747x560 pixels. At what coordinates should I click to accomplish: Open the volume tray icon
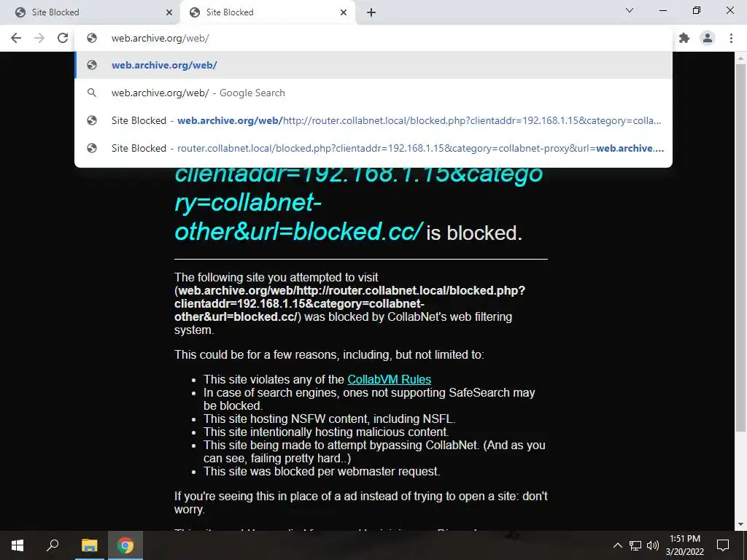(653, 545)
